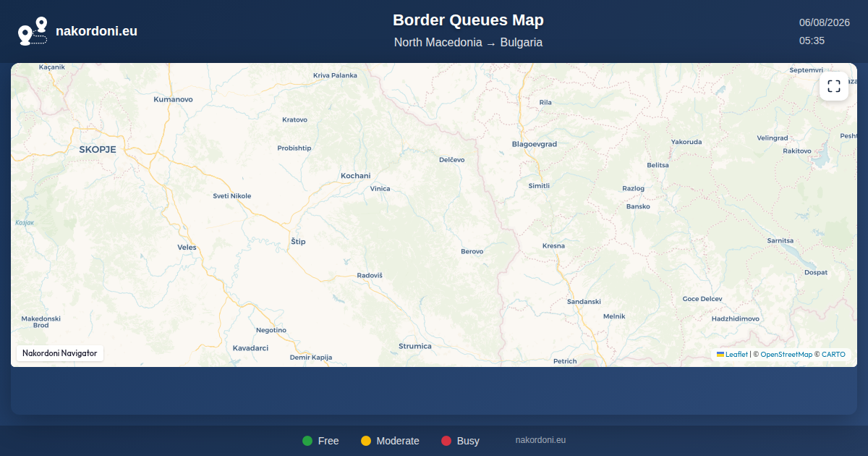Screen dimensions: 868x456
Task: Click the Strumica map label
Action: [x=415, y=346]
